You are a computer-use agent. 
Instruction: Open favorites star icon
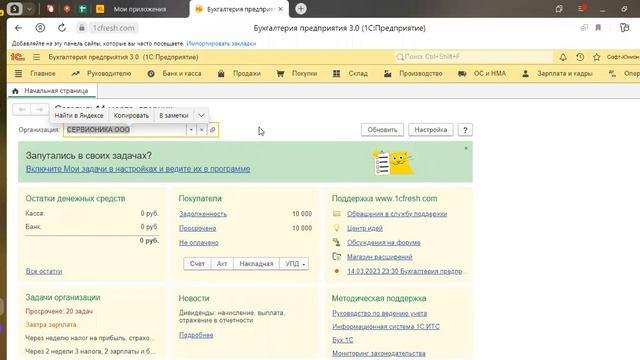coord(596,57)
